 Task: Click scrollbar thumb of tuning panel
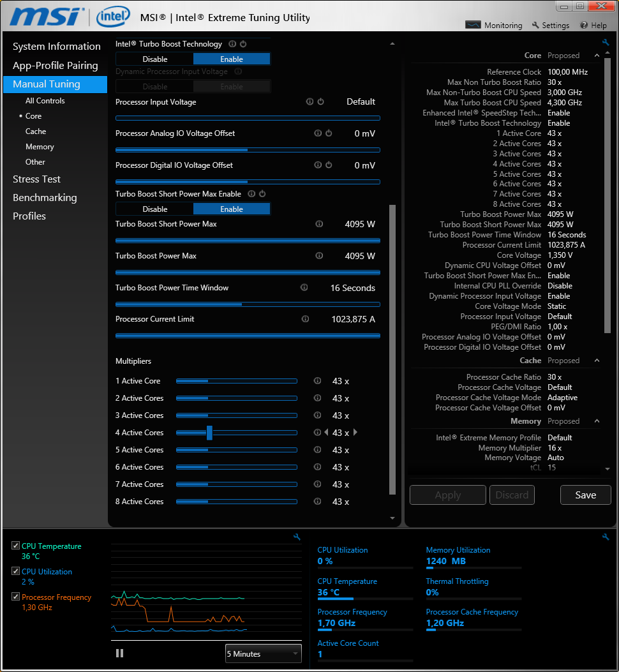click(x=392, y=349)
